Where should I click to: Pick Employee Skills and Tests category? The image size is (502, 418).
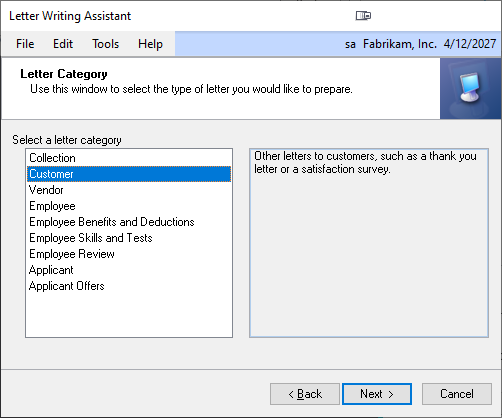[x=129, y=238]
